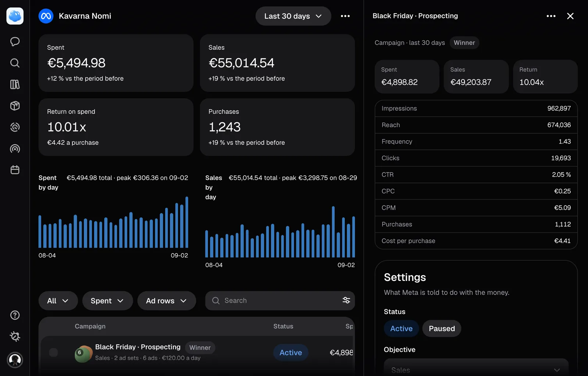Open the broadcast signal sidebar icon
This screenshot has height=376, width=588.
pyautogui.click(x=15, y=149)
